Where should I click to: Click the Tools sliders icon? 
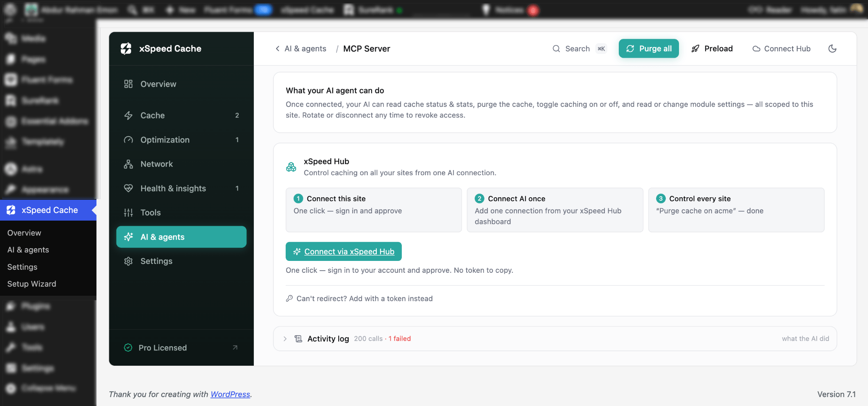[128, 213]
